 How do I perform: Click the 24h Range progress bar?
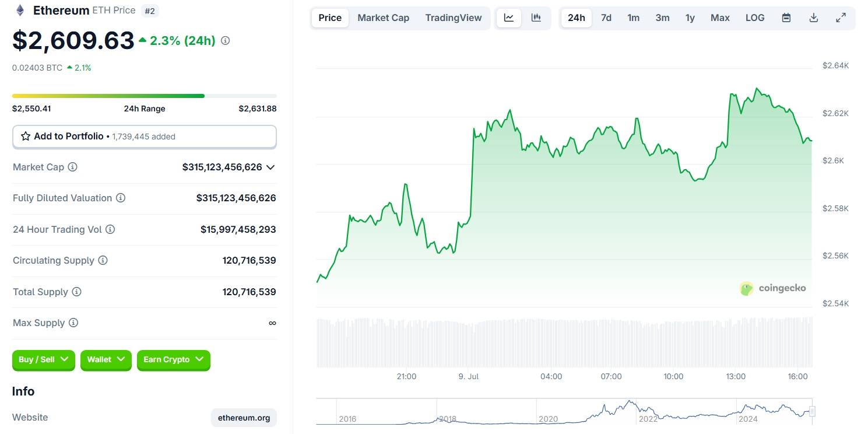click(145, 96)
